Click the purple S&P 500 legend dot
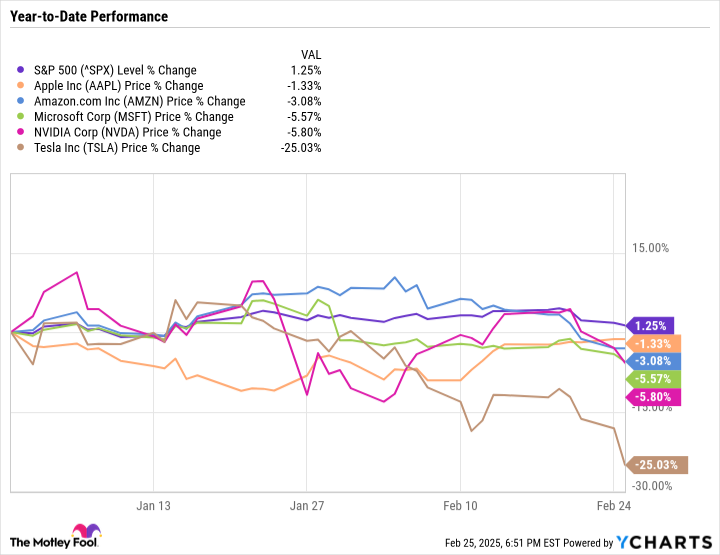The height and width of the screenshot is (555, 720). pos(22,70)
